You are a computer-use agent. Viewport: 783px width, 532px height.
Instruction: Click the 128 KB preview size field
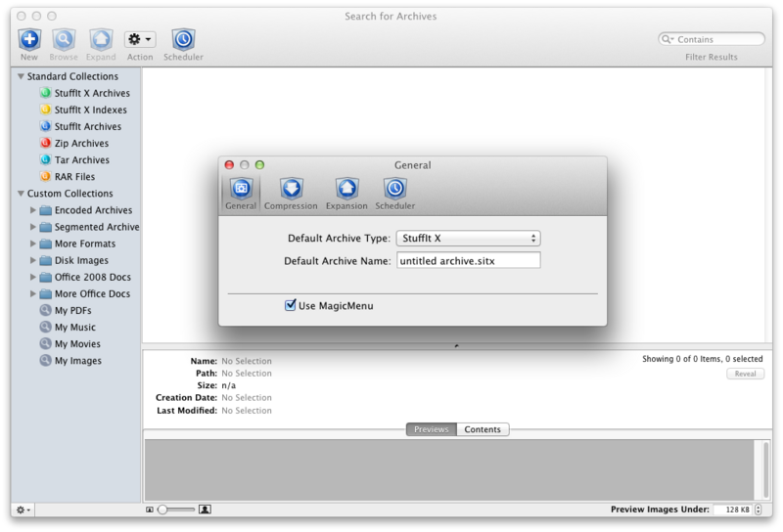point(733,510)
